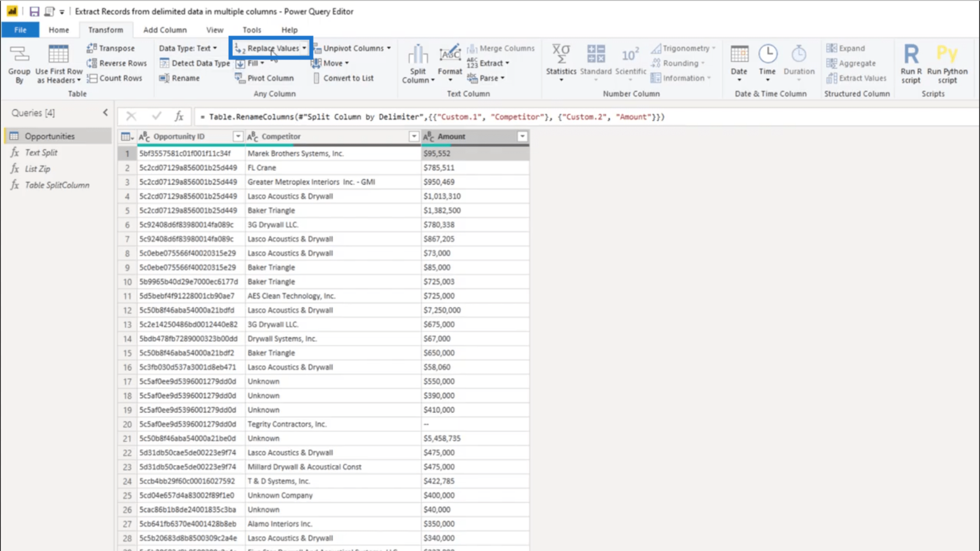
Task: Switch to the Add Column tab
Action: [x=165, y=30]
